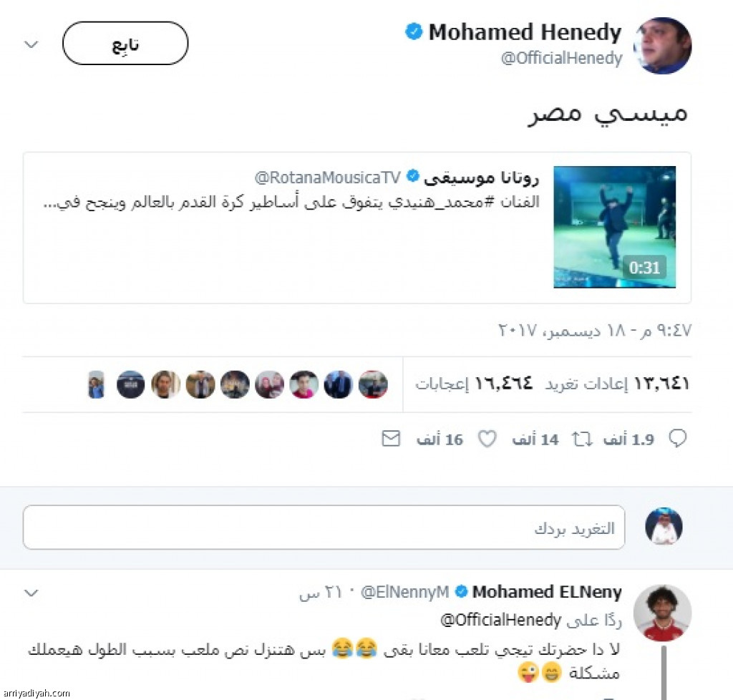This screenshot has width=733, height=700.
Task: Expand options chevron on ELNeny's reply
Action: tap(31, 593)
